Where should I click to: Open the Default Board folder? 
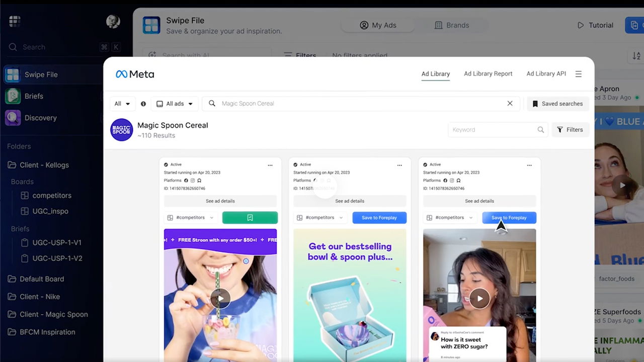[42, 279]
